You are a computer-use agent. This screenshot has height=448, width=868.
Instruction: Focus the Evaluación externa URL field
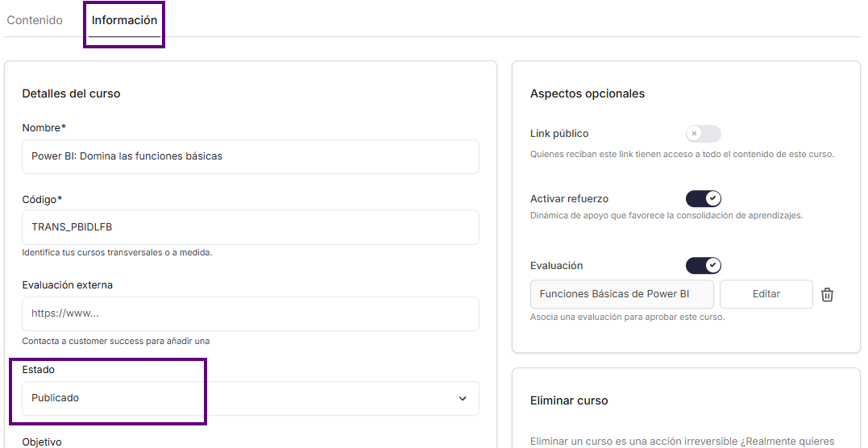[x=250, y=313]
